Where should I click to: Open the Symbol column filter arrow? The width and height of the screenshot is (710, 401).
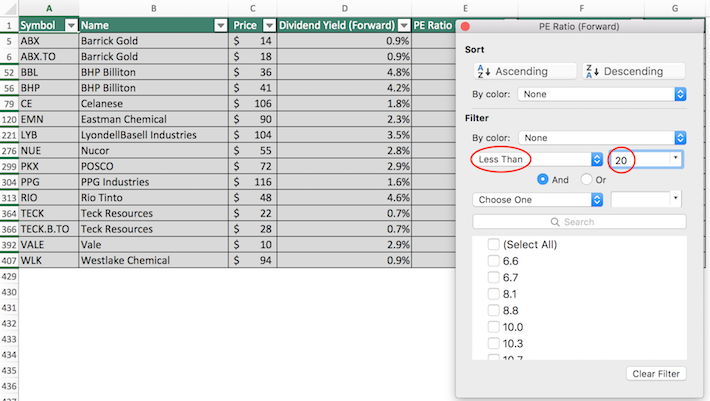tap(70, 25)
